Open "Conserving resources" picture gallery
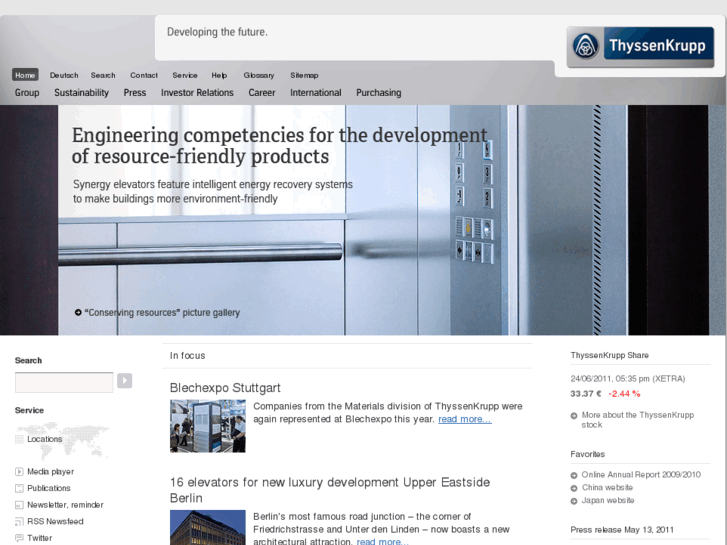This screenshot has height=545, width=727. click(x=162, y=313)
